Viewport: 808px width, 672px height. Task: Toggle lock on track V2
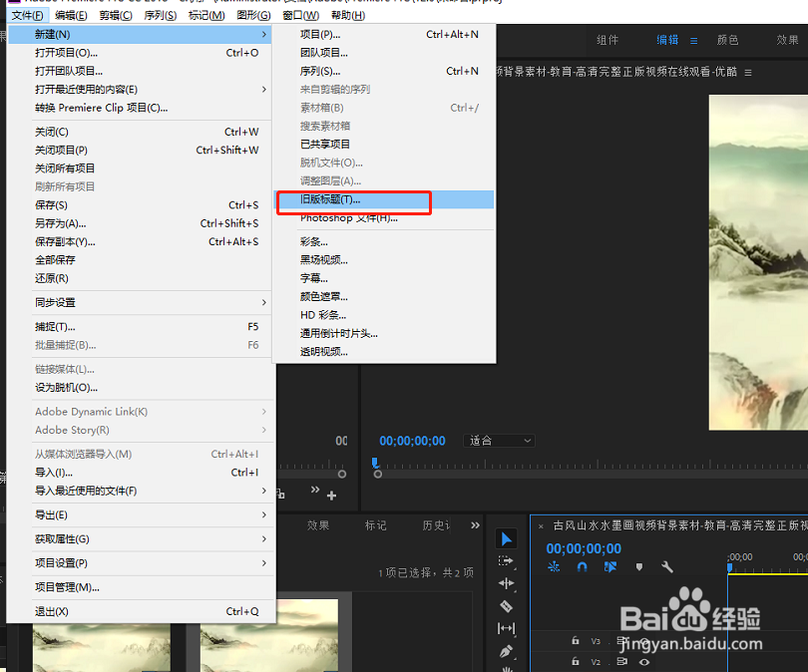(x=576, y=661)
